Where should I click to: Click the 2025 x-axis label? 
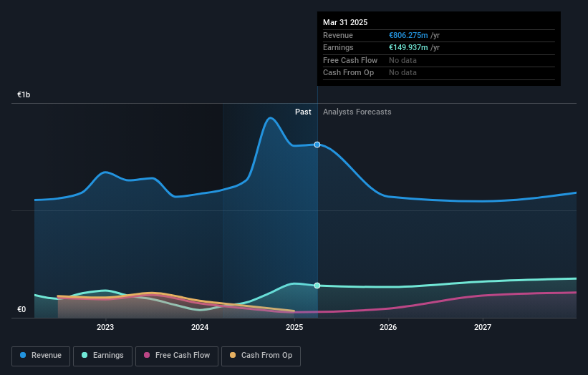[x=294, y=328]
